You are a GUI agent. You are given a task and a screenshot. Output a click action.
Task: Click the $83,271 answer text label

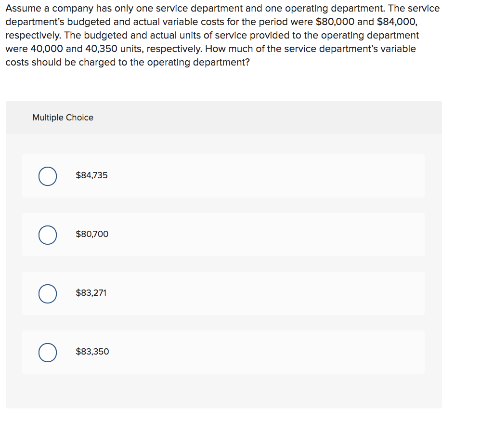(x=91, y=292)
